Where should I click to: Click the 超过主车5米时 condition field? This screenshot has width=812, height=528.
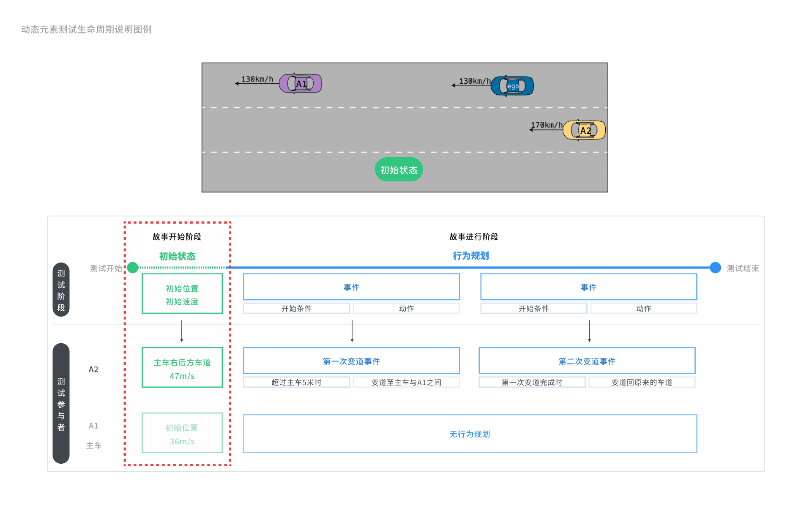coord(296,383)
